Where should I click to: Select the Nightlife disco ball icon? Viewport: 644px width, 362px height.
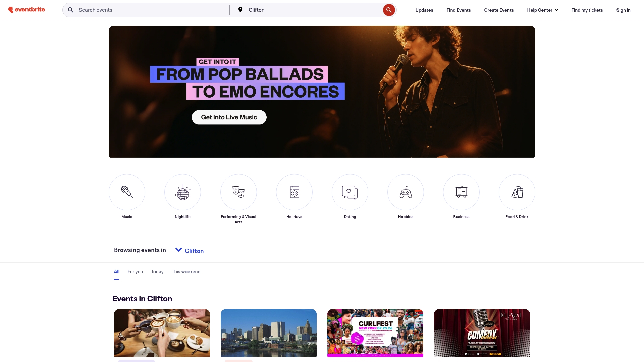click(182, 192)
